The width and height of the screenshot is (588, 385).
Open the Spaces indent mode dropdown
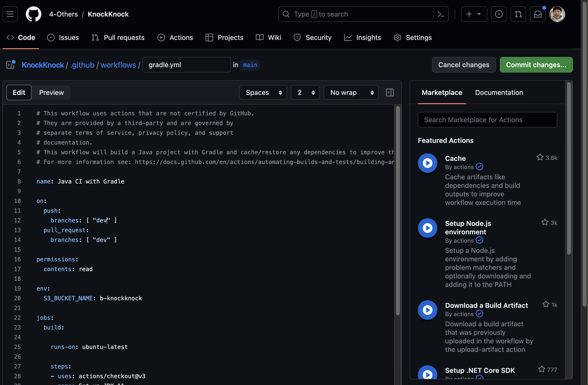(x=263, y=92)
